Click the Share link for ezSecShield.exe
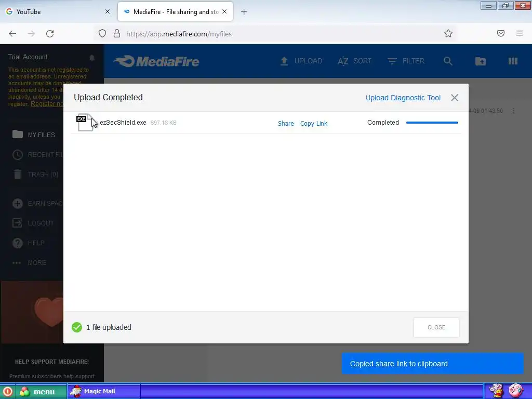 [x=286, y=124]
